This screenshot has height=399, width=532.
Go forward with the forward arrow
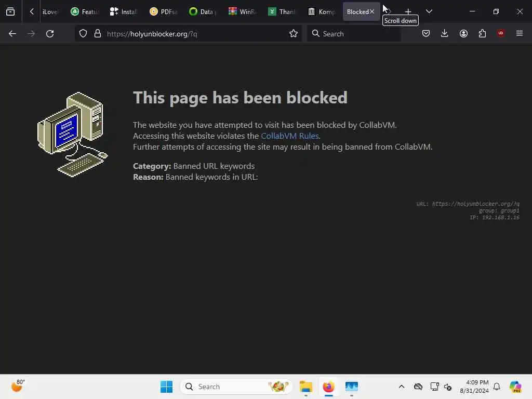tap(31, 34)
